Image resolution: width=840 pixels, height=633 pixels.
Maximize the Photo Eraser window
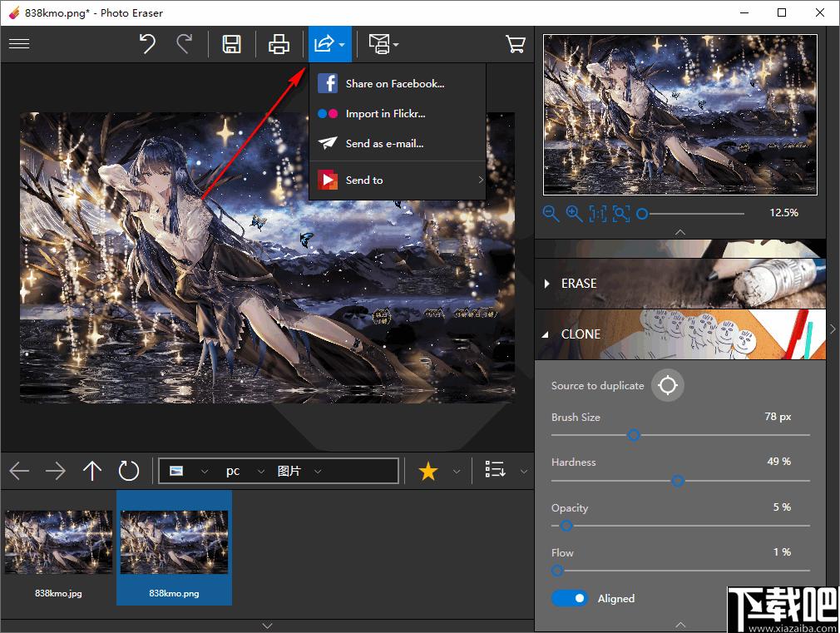point(782,12)
